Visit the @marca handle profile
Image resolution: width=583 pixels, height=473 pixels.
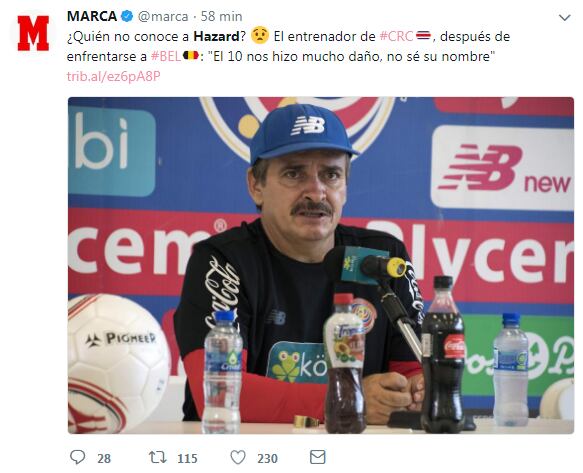[163, 17]
